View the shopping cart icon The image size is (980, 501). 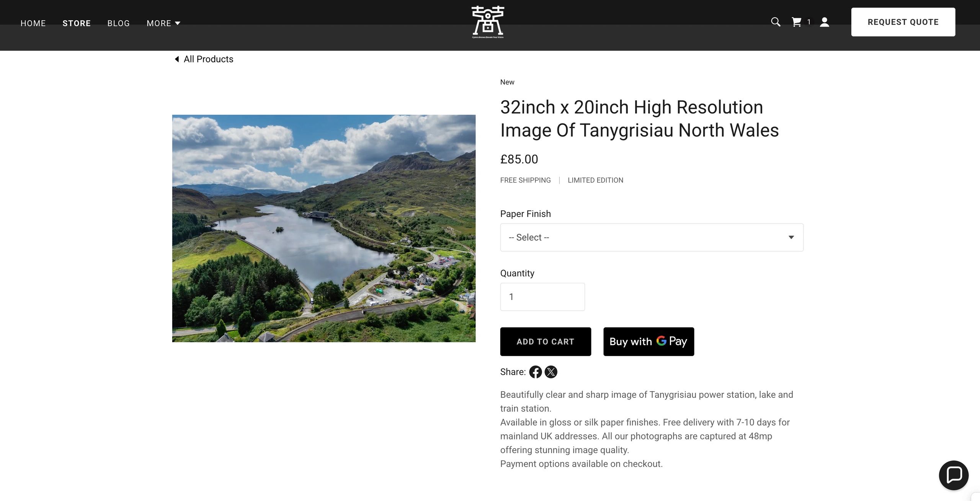[x=797, y=22]
